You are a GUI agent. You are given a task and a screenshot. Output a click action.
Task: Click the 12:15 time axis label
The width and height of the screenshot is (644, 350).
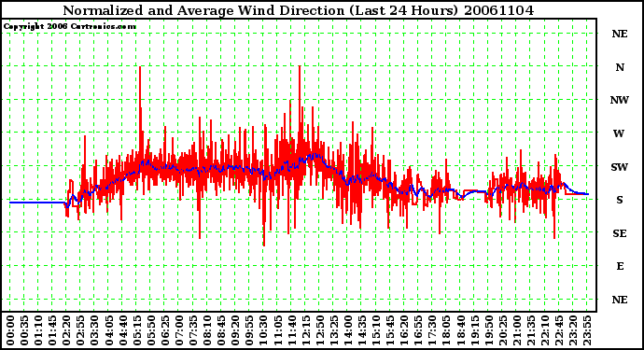pos(305,330)
